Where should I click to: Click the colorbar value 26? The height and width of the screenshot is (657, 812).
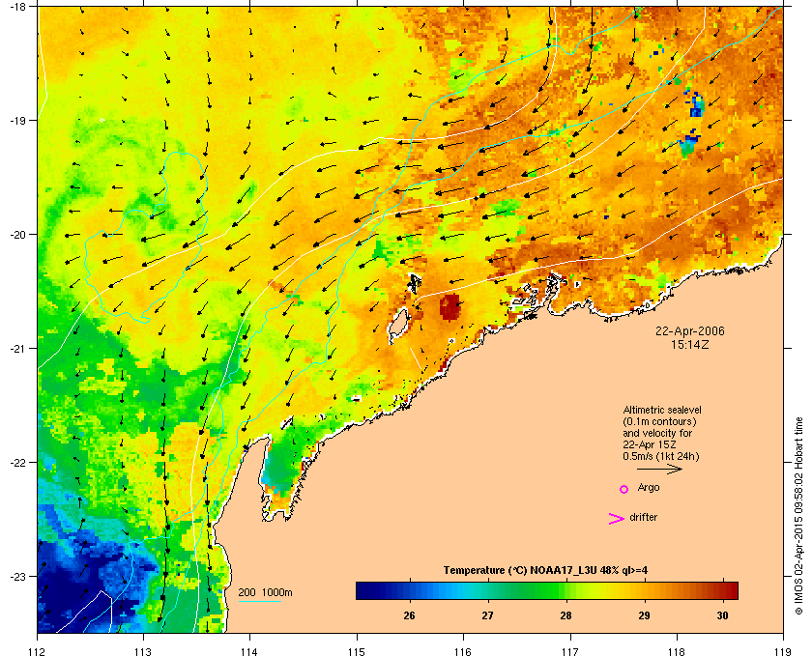pyautogui.click(x=409, y=615)
